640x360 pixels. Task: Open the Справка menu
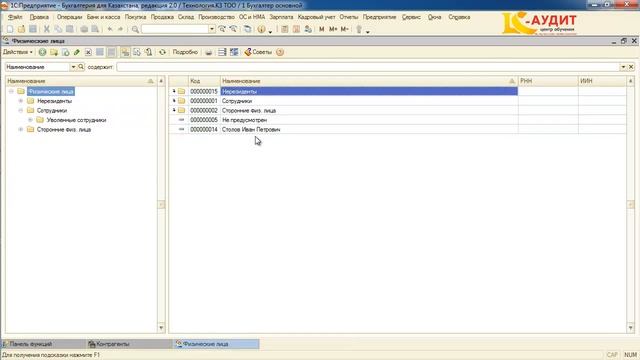[459, 17]
